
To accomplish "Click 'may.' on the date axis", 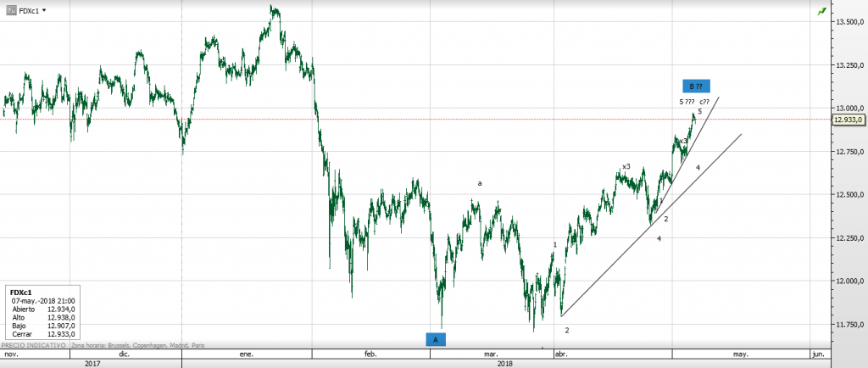I will pyautogui.click(x=740, y=354).
